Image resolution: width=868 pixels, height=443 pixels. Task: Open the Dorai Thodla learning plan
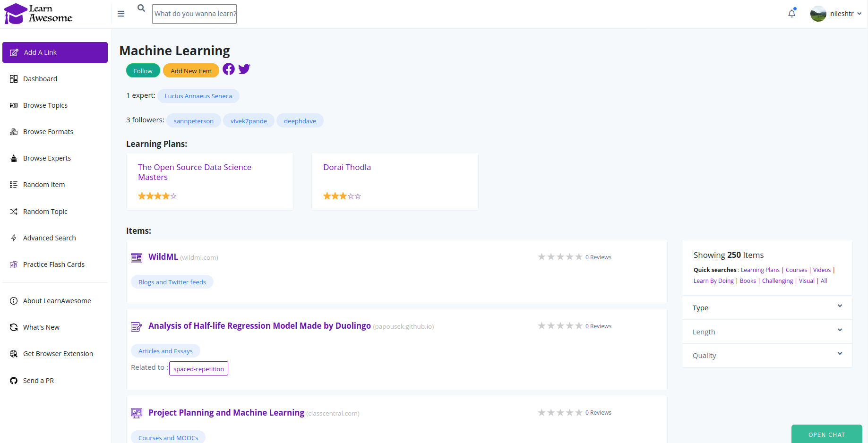[x=347, y=167]
